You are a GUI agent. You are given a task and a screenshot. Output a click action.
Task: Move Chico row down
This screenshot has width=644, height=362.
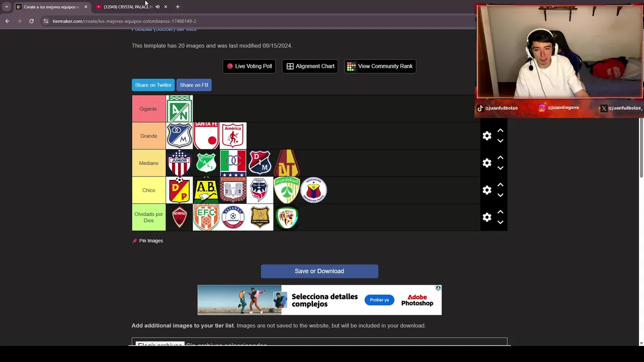click(500, 196)
